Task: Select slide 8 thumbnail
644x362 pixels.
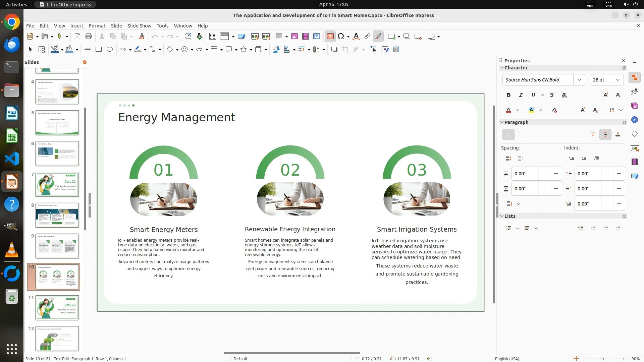Action: point(57,215)
